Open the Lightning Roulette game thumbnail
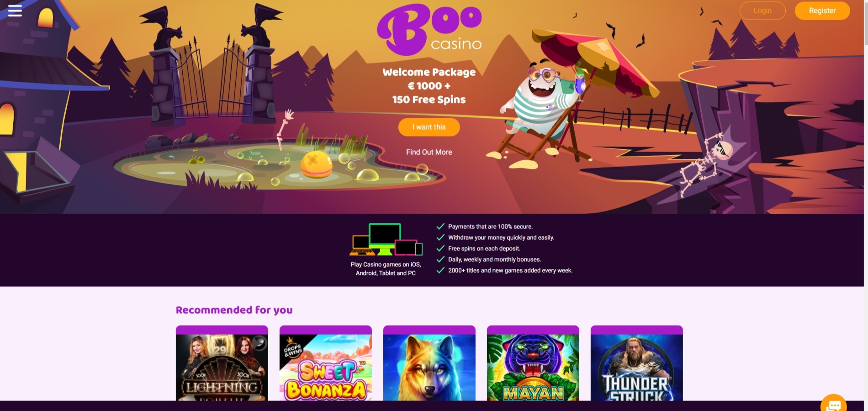This screenshot has height=411, width=868. 222,364
